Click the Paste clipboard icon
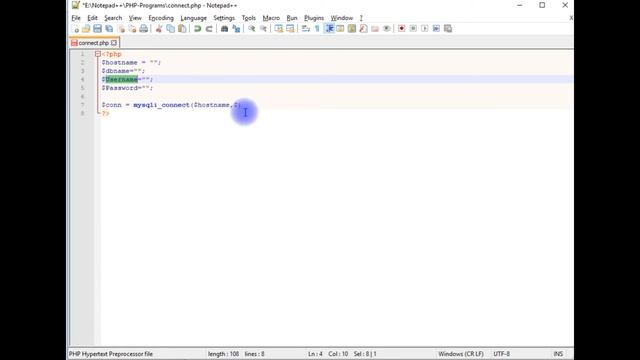This screenshot has width=640, height=360. click(x=182, y=29)
